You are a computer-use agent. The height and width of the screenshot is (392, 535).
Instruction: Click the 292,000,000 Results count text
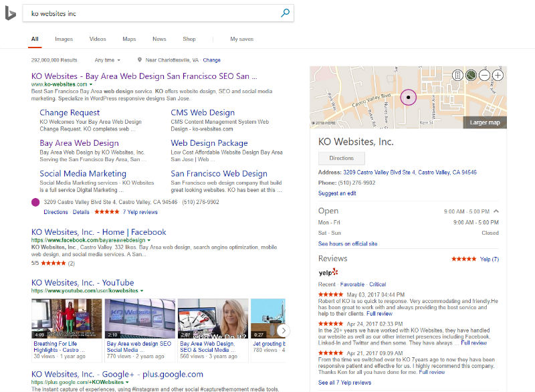(54, 60)
